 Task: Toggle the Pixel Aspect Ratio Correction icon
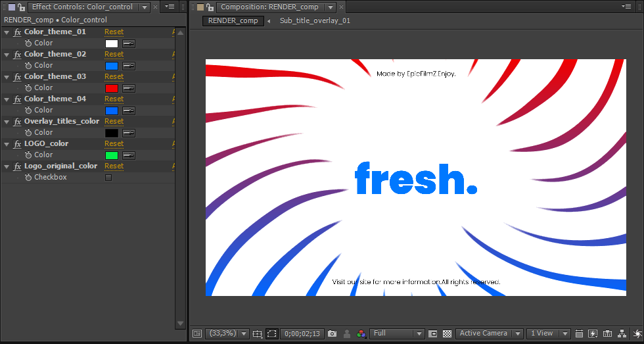580,333
